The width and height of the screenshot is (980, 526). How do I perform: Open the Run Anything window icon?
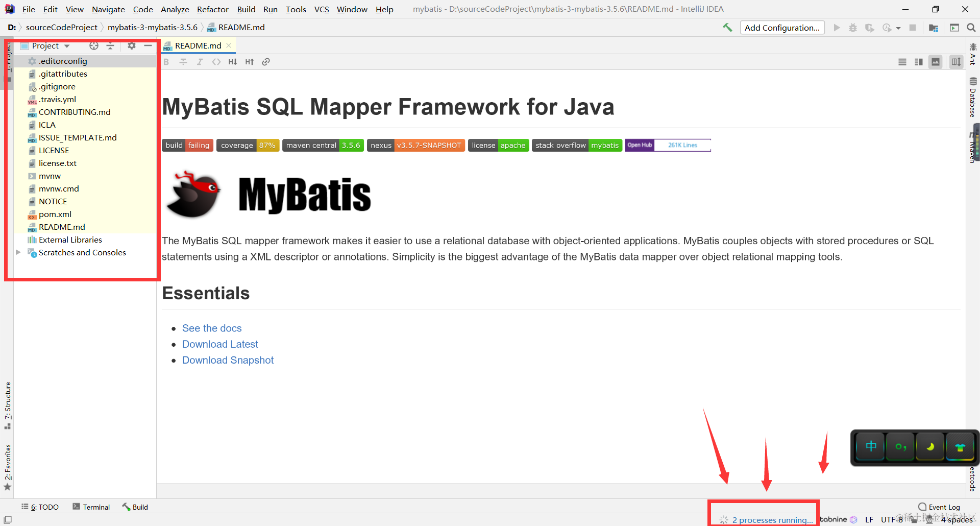[x=954, y=28]
